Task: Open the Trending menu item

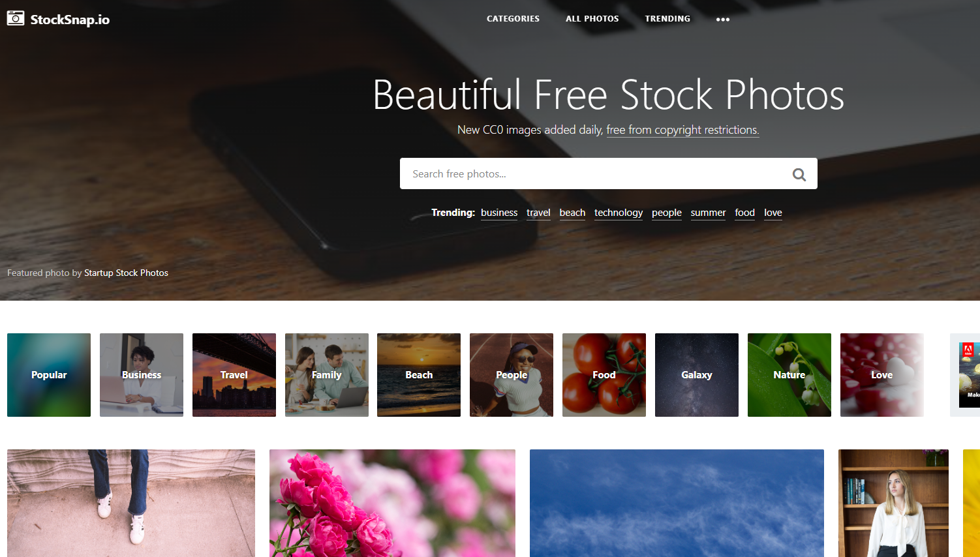Action: point(667,19)
